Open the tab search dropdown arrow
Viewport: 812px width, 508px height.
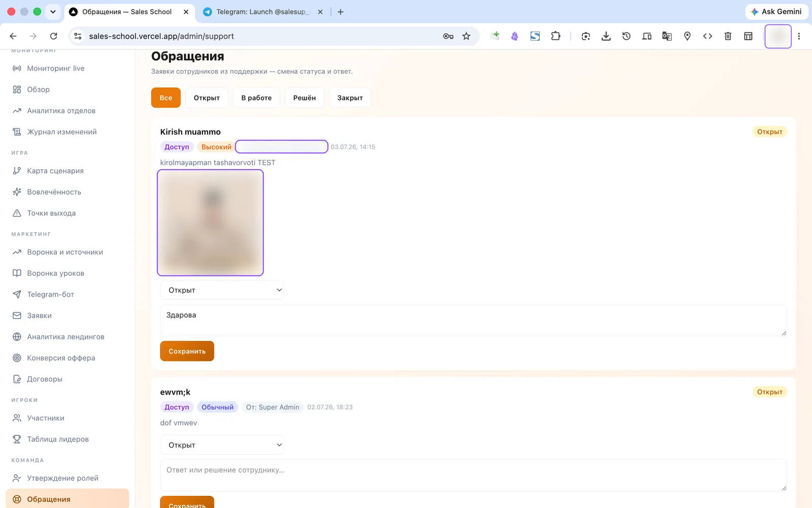tap(53, 12)
